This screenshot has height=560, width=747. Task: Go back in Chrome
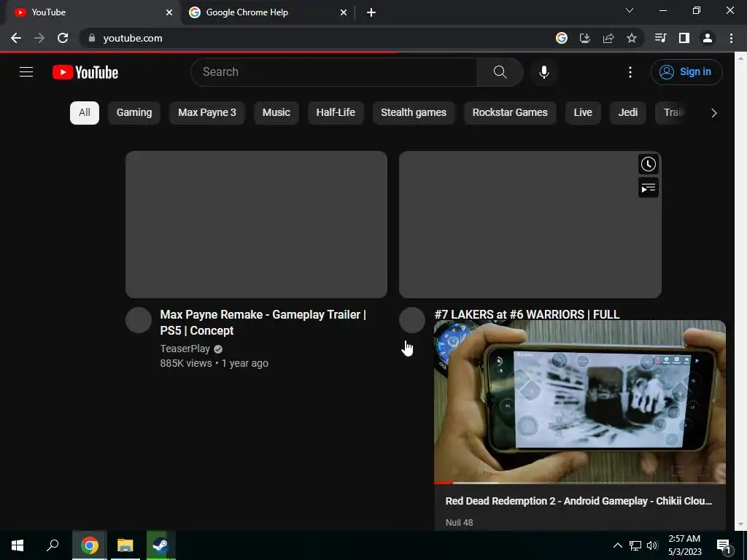16,38
